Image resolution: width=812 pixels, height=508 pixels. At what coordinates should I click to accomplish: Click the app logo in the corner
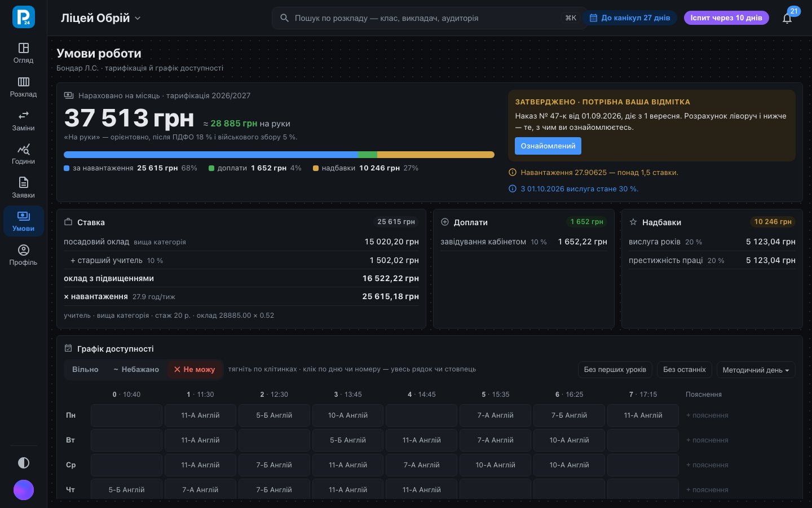24,17
